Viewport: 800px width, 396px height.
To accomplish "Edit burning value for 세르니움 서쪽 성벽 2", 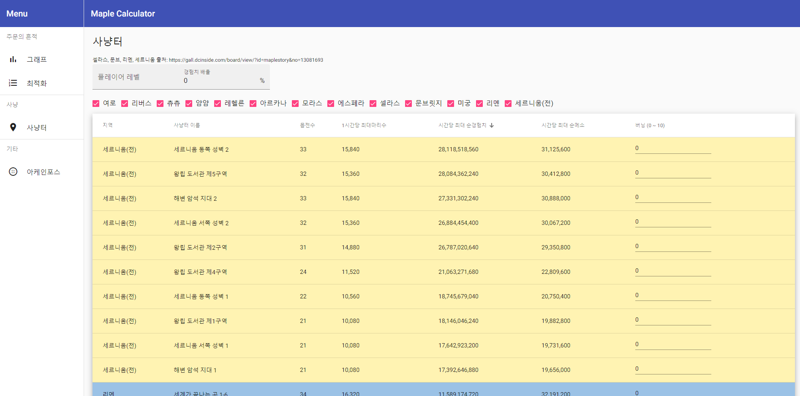I will (x=673, y=222).
